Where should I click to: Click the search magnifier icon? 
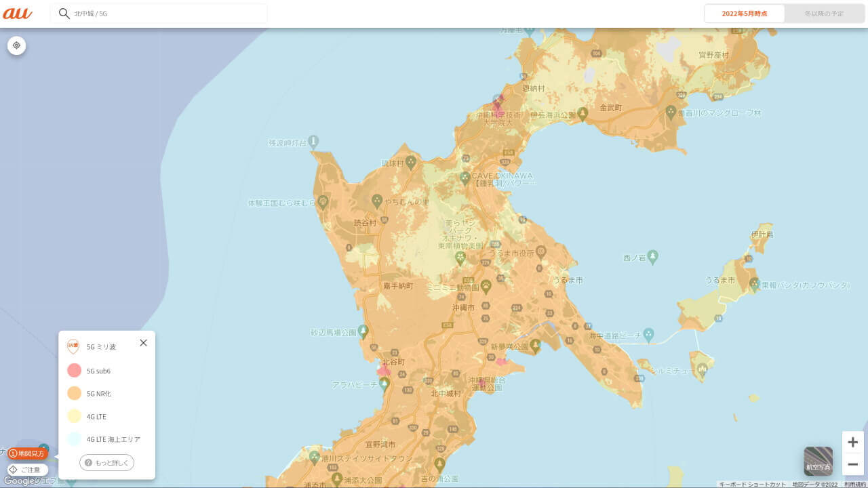(64, 14)
